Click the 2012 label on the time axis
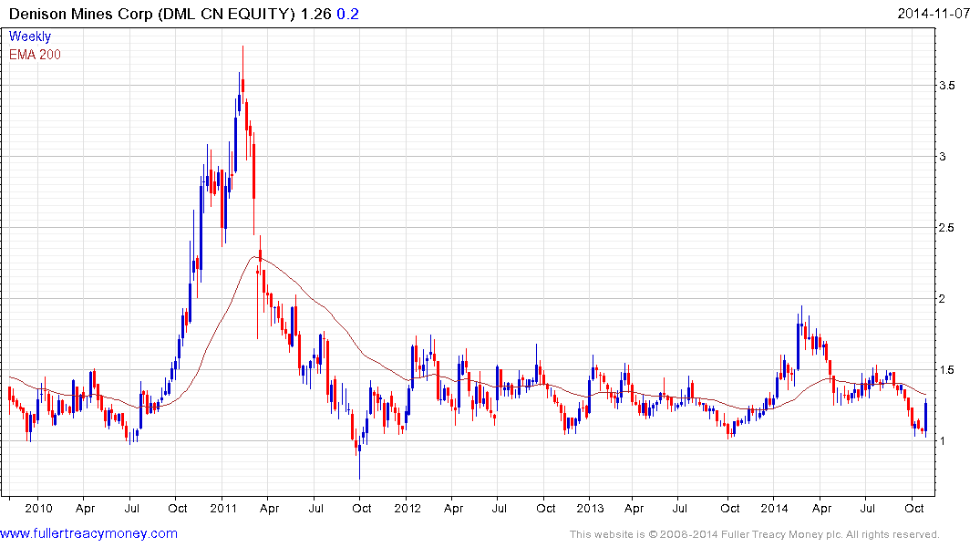Viewport: 980px width, 547px height. [407, 508]
